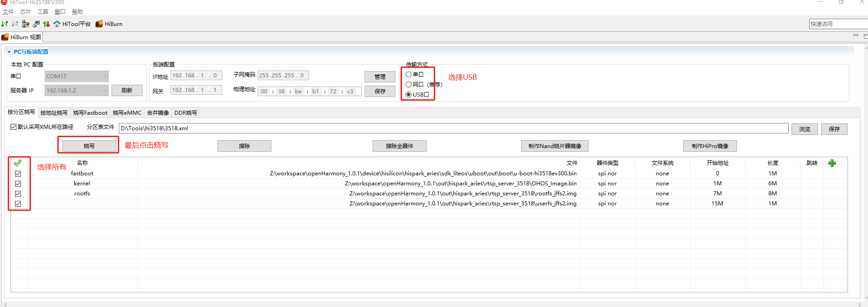Switch to the 按分区烧写 tab
868x307 pixels.
[x=21, y=112]
